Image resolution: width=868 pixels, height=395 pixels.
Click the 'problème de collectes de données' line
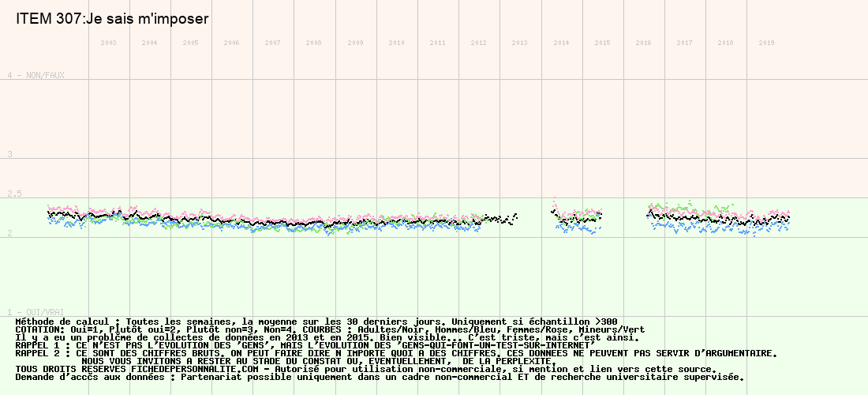tap(327, 338)
